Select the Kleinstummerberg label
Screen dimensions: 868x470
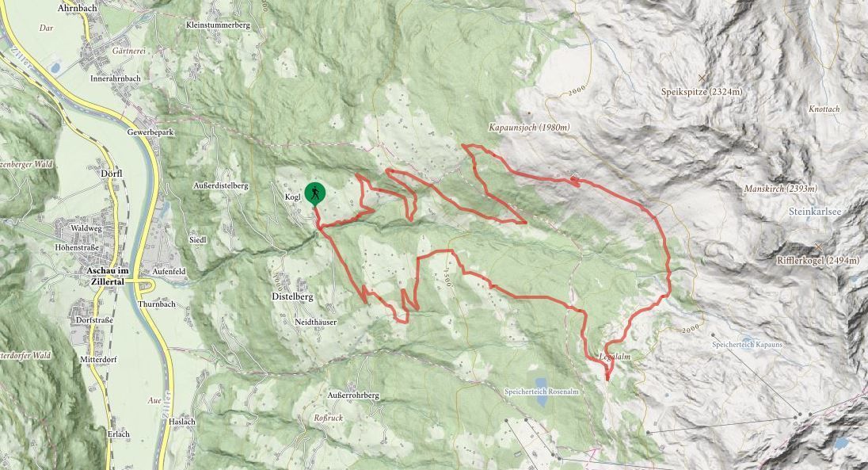219,25
